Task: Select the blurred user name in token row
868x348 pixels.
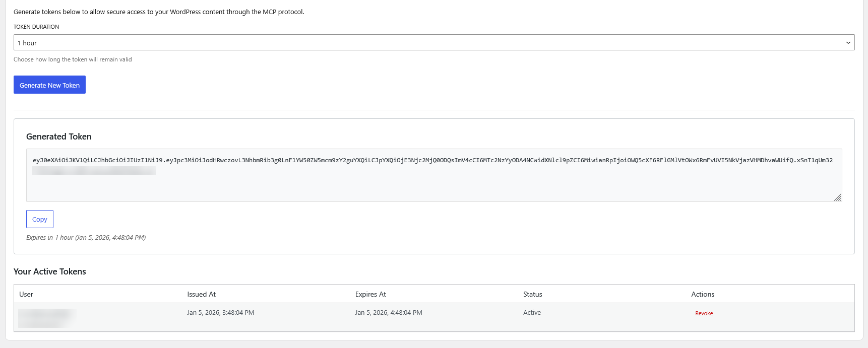Action: (46, 317)
